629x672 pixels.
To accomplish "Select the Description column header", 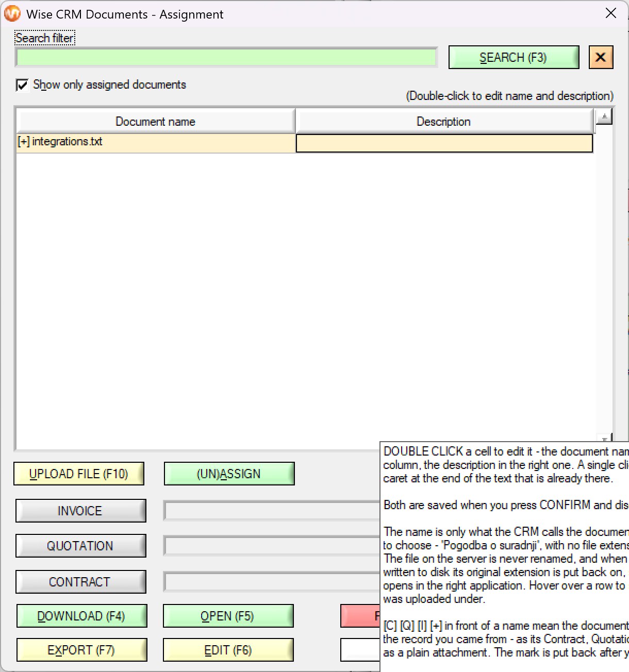I will [444, 122].
